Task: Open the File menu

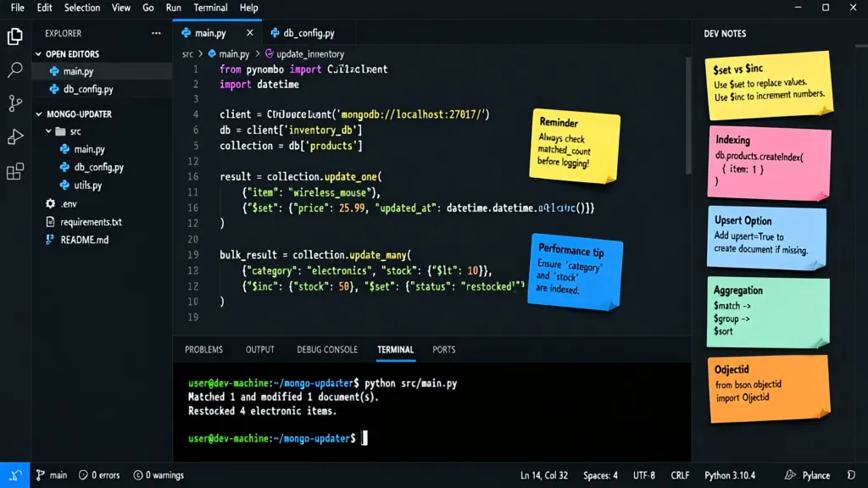Action: pyautogui.click(x=17, y=8)
